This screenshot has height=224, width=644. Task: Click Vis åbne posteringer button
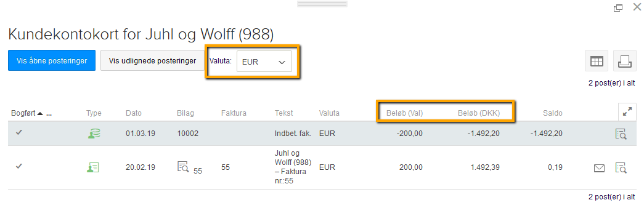(52, 61)
